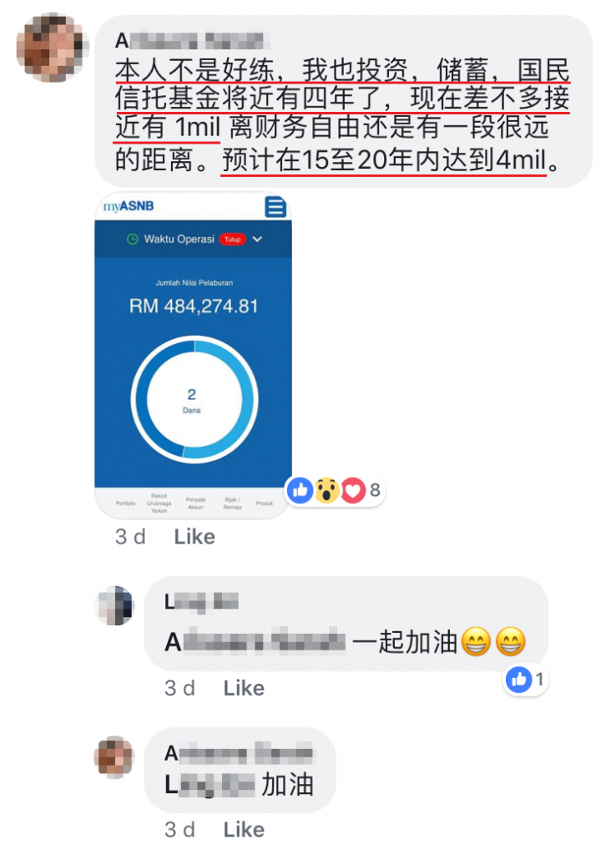Click the myASNB logo

pos(129,206)
